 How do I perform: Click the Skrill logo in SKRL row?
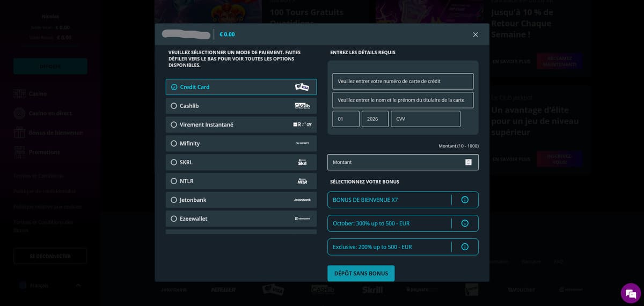pyautogui.click(x=302, y=162)
